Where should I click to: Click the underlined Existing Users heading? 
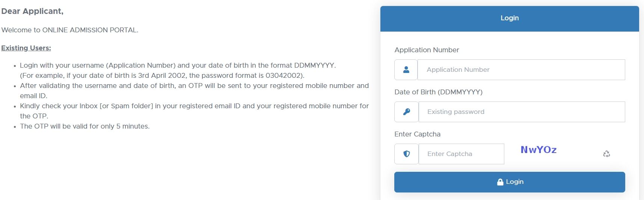click(x=26, y=48)
